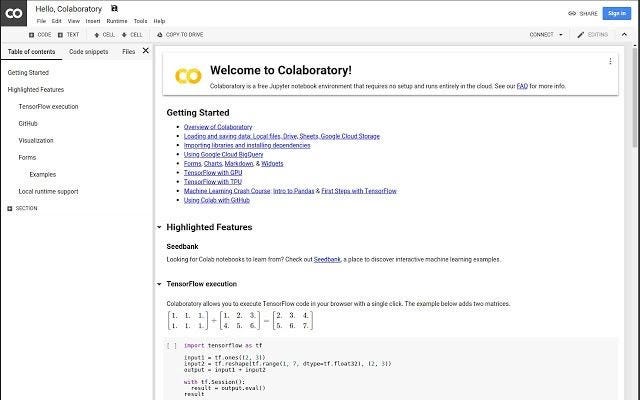Go to Forms in the sidebar
This screenshot has height=400, width=640.
click(27, 158)
